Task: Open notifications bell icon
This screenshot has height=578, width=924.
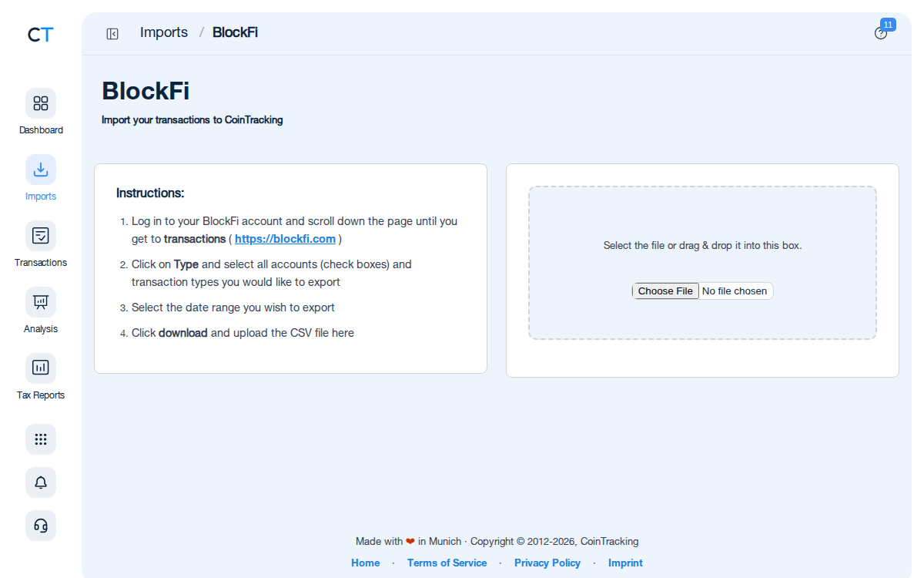Action: [x=41, y=482]
